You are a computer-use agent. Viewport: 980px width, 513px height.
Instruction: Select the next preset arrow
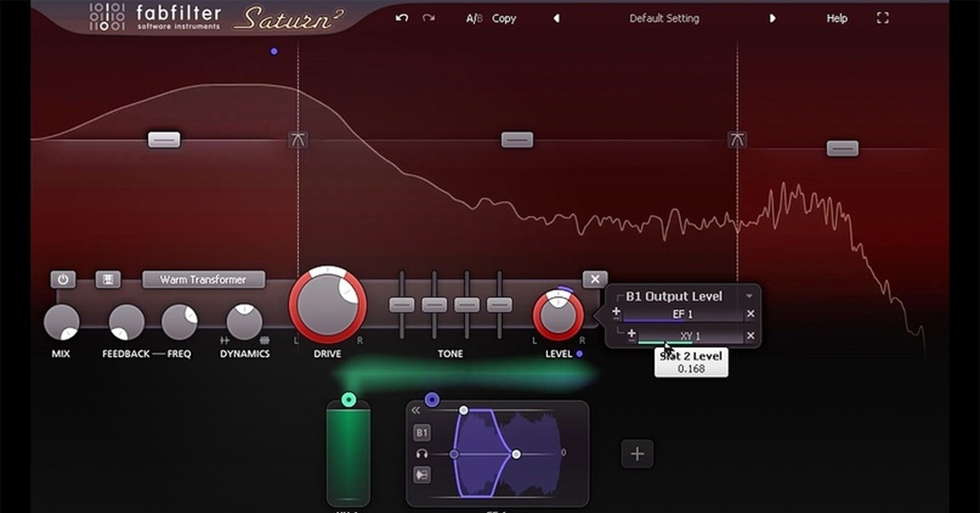tap(773, 18)
